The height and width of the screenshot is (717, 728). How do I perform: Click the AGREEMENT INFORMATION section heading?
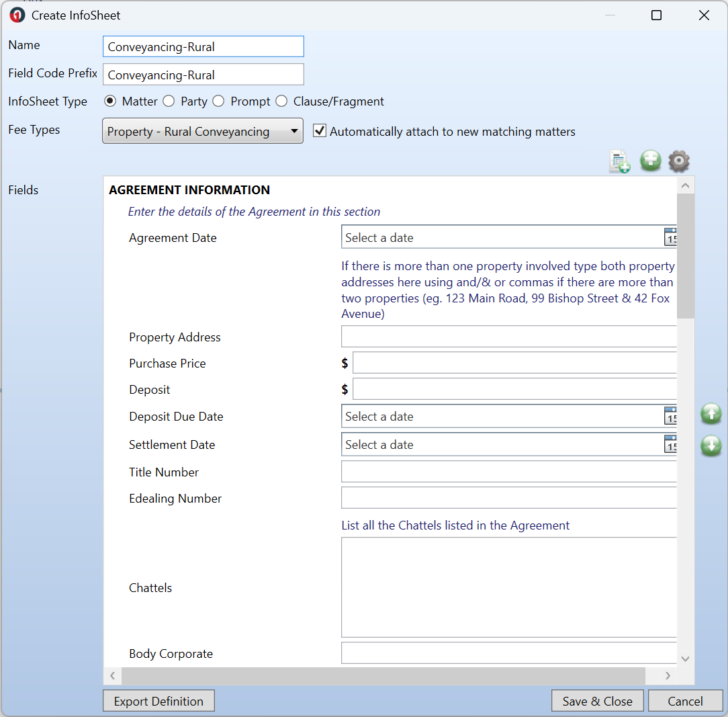click(189, 189)
